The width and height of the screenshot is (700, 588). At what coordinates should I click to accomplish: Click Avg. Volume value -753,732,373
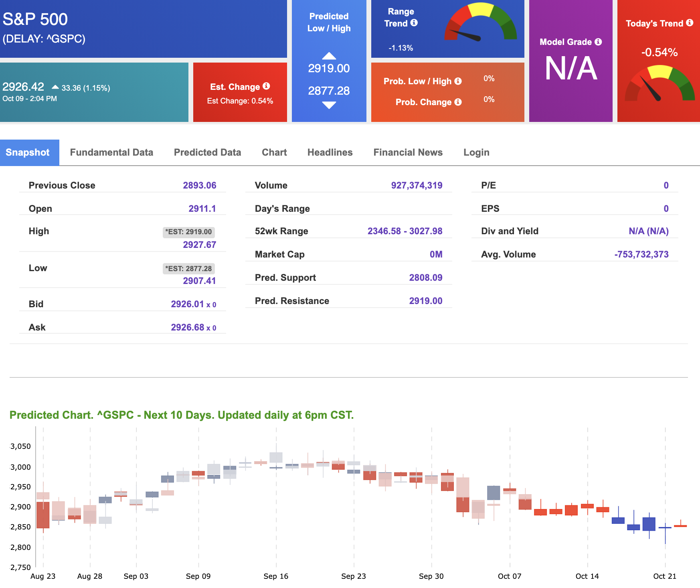[x=641, y=254]
